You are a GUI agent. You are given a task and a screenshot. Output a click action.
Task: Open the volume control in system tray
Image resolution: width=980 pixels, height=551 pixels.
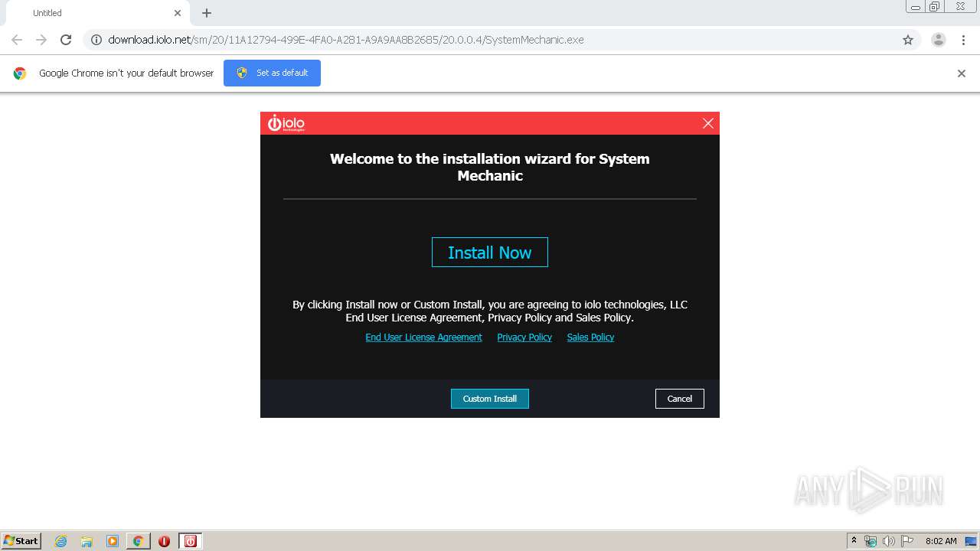889,541
